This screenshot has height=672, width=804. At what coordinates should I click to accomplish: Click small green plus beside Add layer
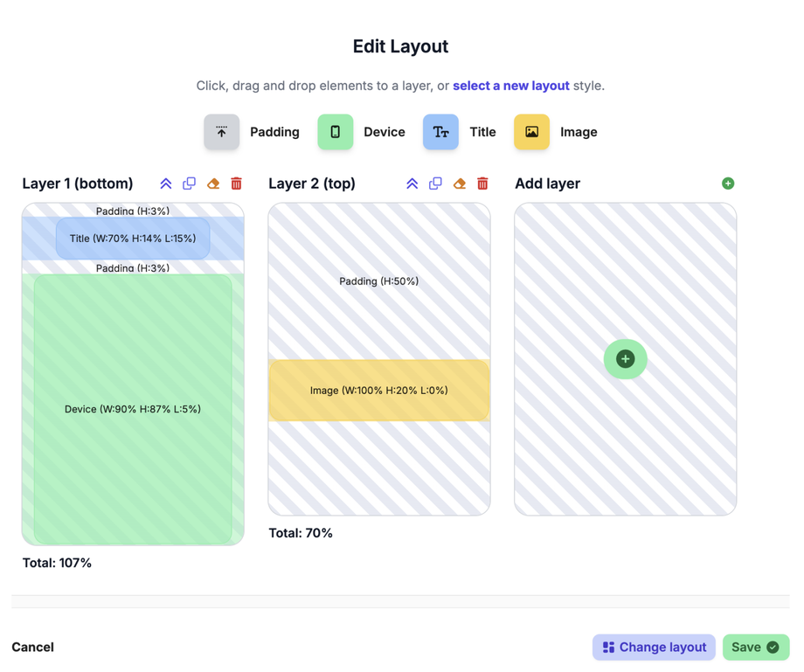click(x=728, y=184)
